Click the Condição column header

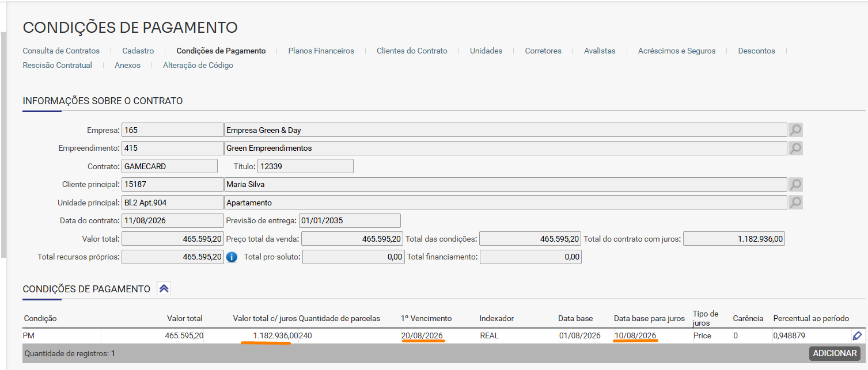40,318
